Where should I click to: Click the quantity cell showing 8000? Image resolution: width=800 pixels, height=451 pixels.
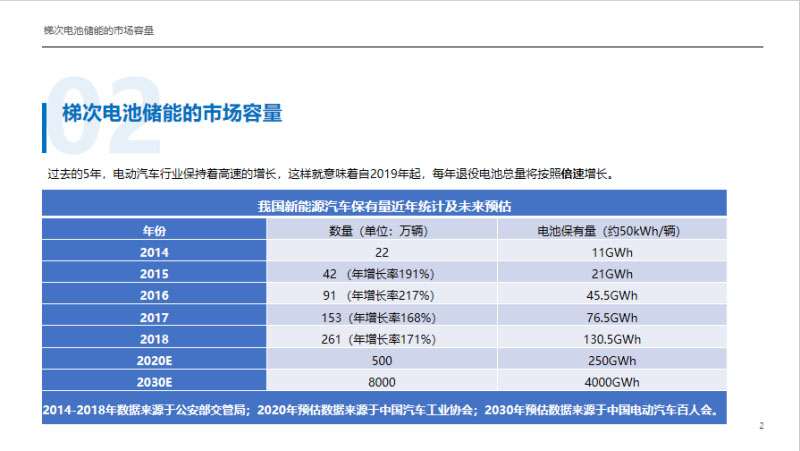click(382, 382)
